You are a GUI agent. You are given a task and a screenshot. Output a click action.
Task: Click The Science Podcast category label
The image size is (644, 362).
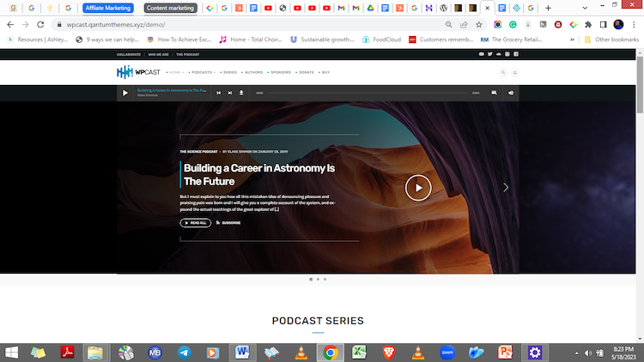coord(199,152)
